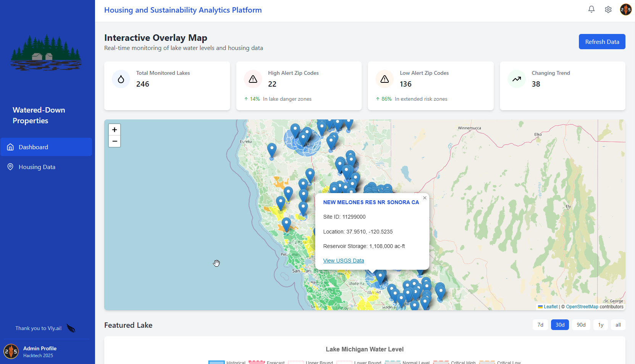Open the Housing Data page
This screenshot has width=635, height=364.
pos(46,167)
